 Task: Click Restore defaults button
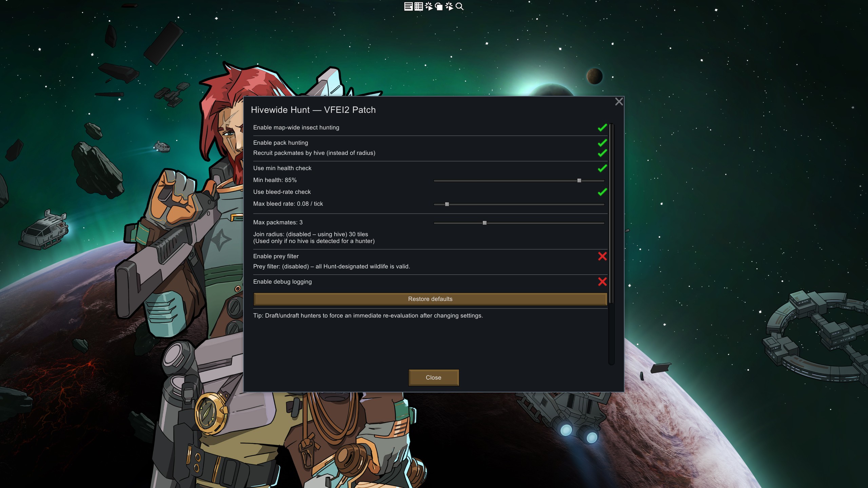coord(430,299)
